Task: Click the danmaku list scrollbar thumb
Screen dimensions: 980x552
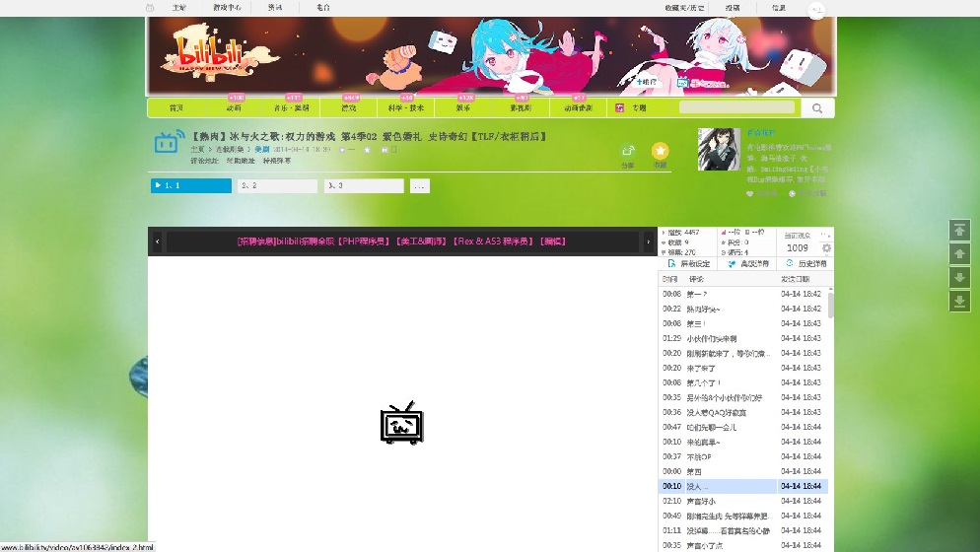Action: (x=830, y=304)
